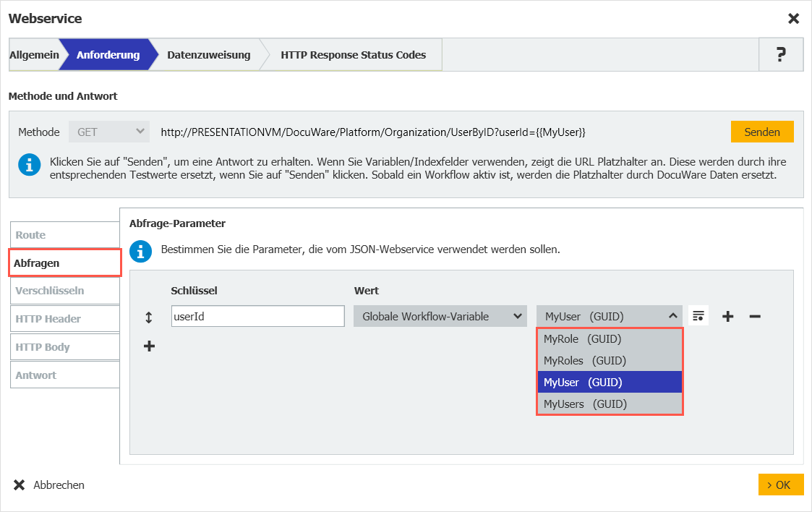
Task: Switch to the Allgemein step tab
Action: click(34, 55)
